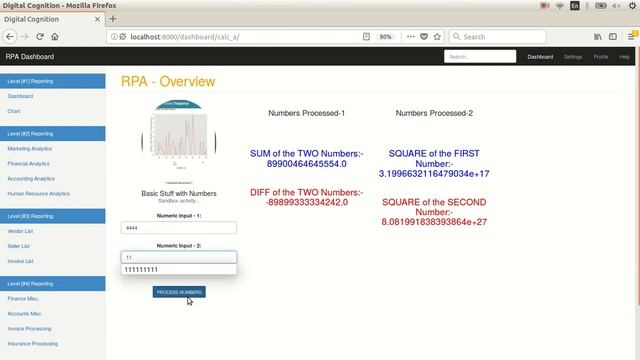Click the circular chart thumbnail image
This screenshot has width=640, height=360.
[x=179, y=141]
